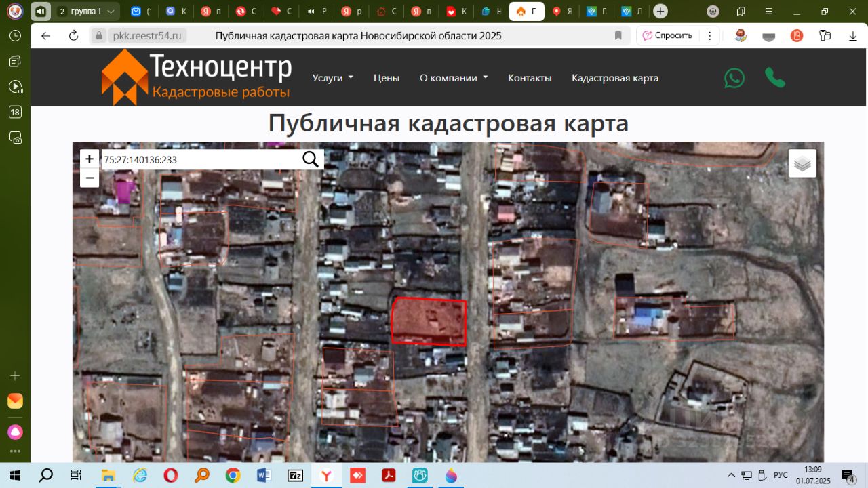Open Microsoft Word from taskbar

(x=264, y=475)
